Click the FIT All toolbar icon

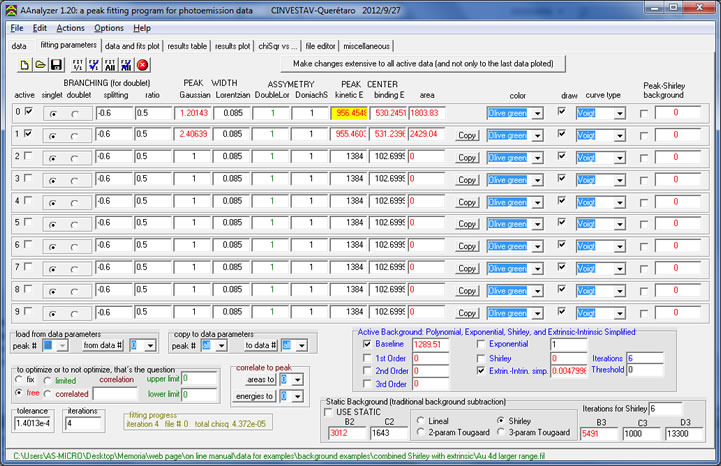pos(111,64)
